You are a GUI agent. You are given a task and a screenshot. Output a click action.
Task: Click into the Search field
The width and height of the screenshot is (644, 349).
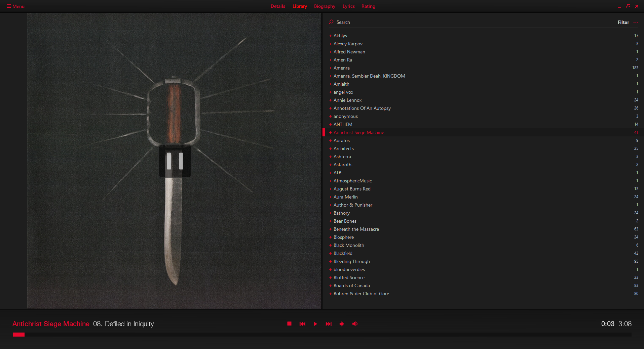(x=471, y=22)
